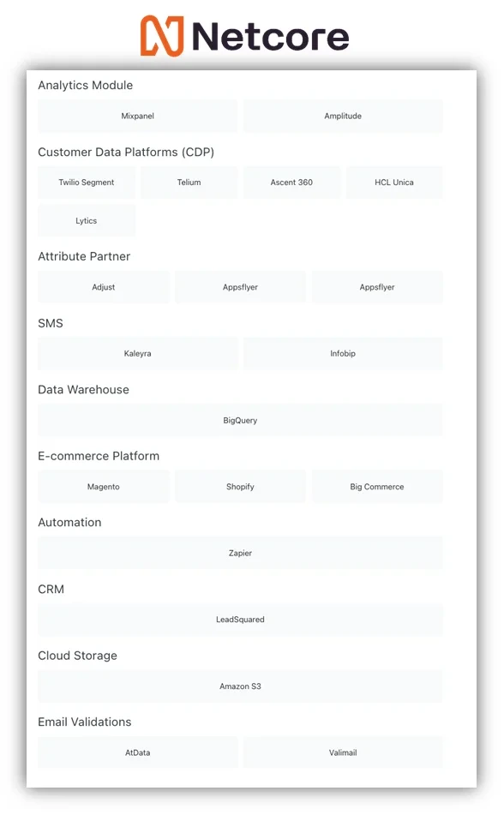The height and width of the screenshot is (815, 504).
Task: Open the BigQuery data warehouse tile
Action: (x=240, y=420)
